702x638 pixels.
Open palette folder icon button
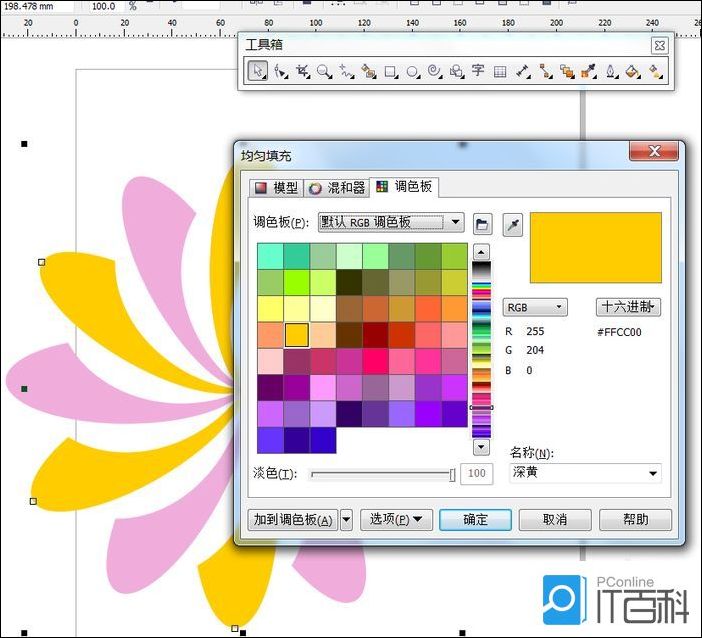click(482, 223)
